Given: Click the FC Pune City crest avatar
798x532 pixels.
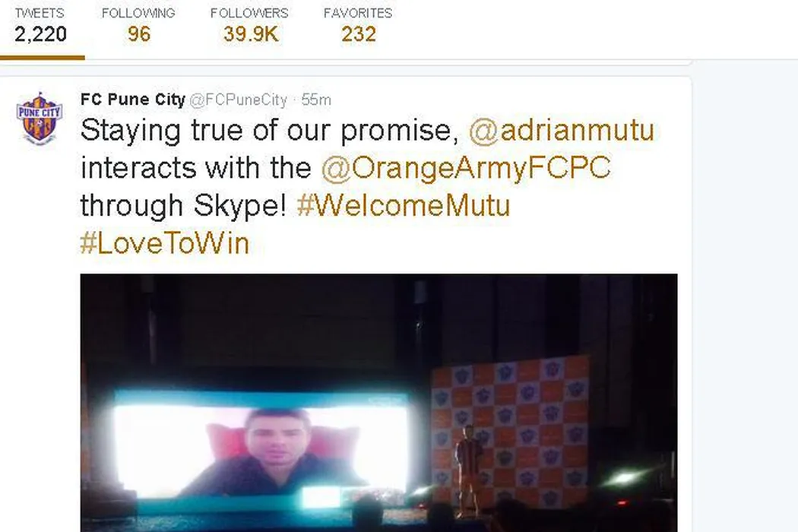Looking at the screenshot, I should click(x=40, y=118).
